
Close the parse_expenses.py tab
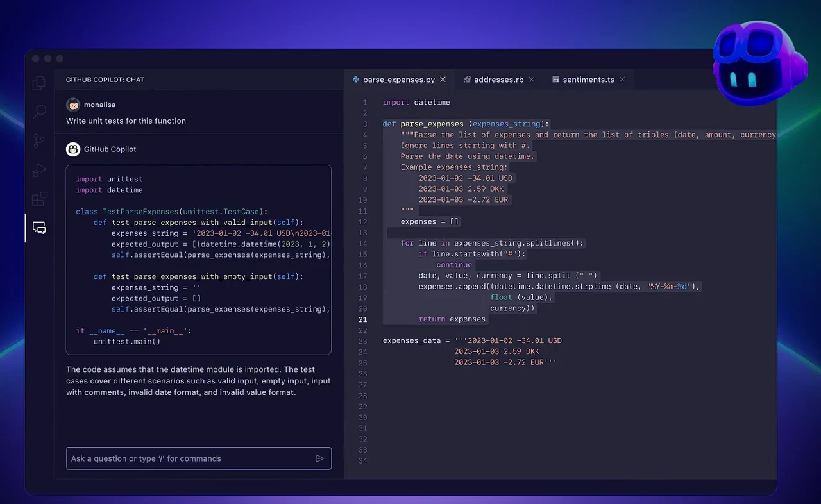pos(443,80)
